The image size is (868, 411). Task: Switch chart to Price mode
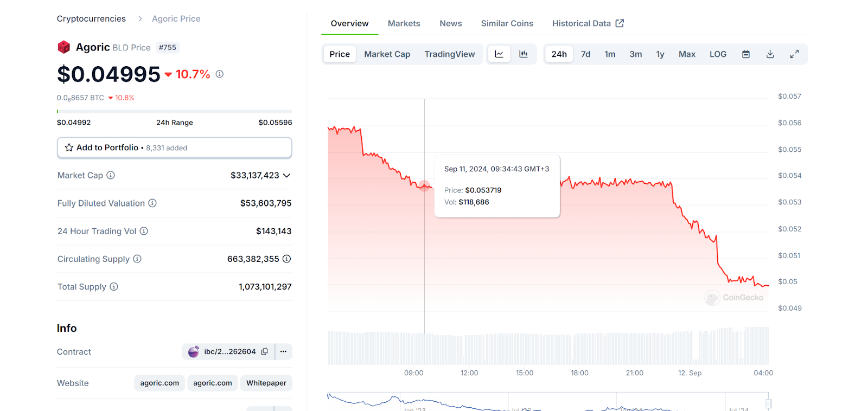pos(340,54)
